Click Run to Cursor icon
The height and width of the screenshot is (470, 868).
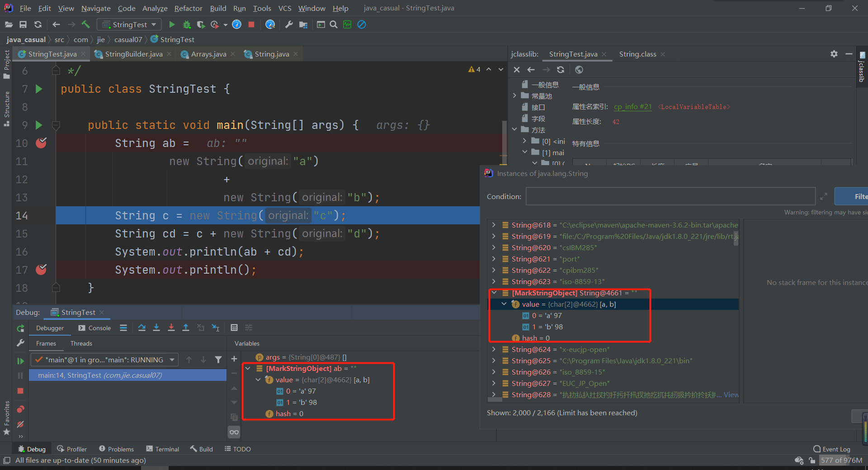tap(216, 328)
